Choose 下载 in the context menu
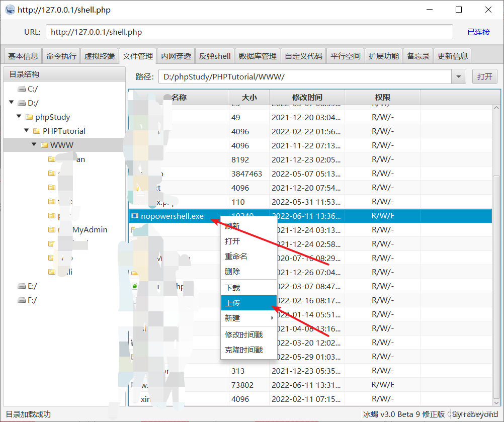504x422 pixels. point(249,288)
